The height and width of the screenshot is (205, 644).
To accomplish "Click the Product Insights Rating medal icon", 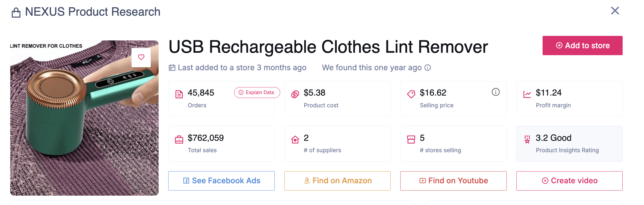I will 527,139.
